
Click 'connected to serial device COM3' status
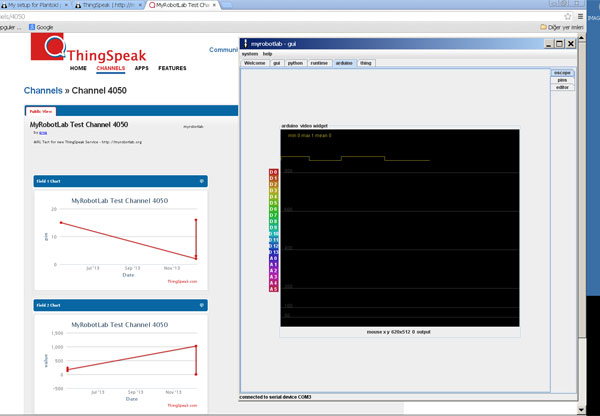tap(275, 397)
